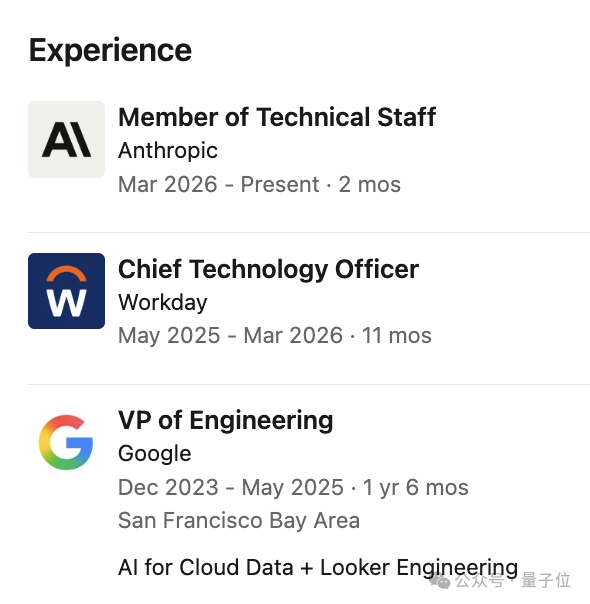Select the Google G logo
Image resolution: width=590 pixels, height=604 pixels.
(66, 442)
